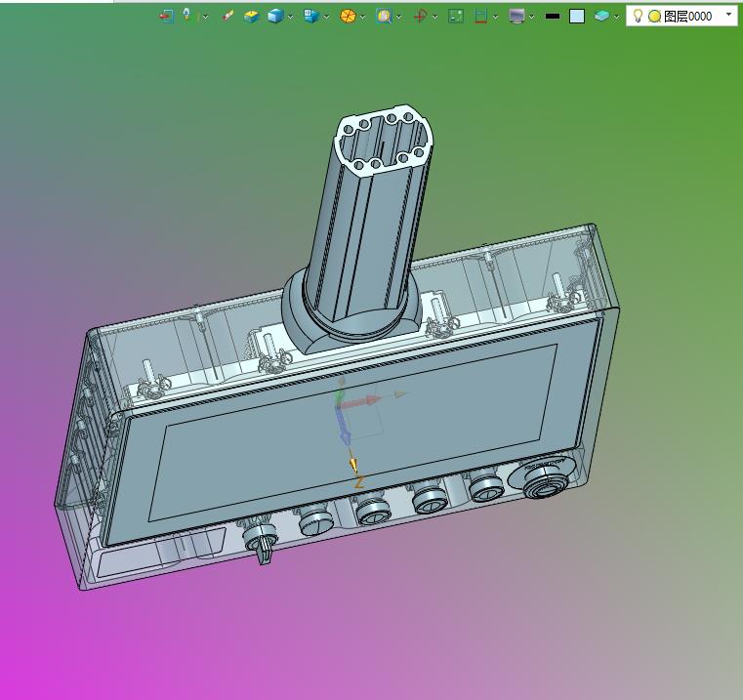Select the inner screen rectangle face
Screen dimensions: 743x700
353,432
